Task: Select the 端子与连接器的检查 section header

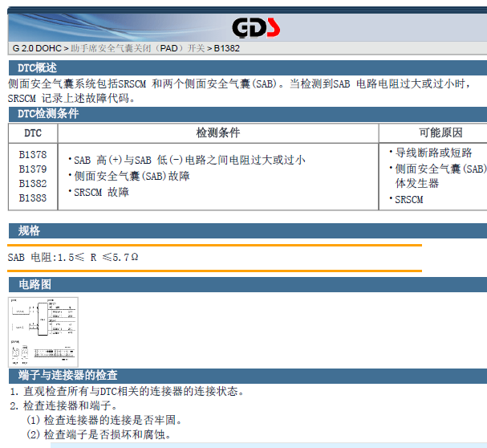Action: tap(248, 376)
